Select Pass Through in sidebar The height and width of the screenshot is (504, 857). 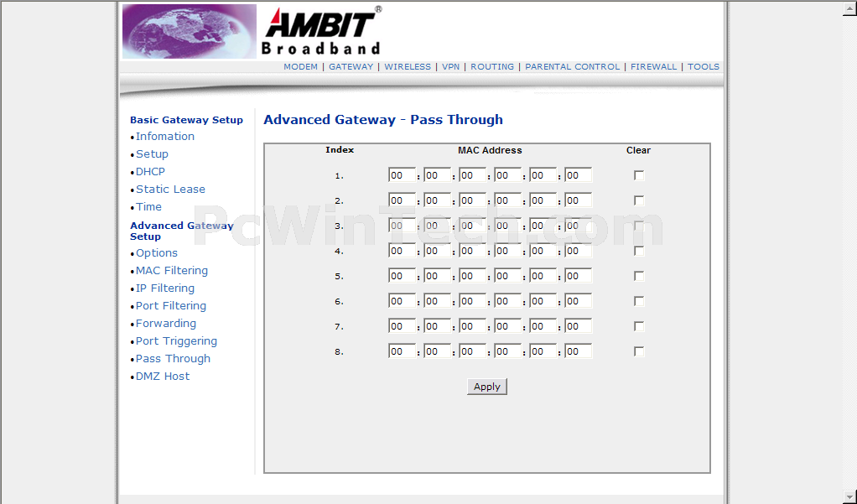(173, 359)
